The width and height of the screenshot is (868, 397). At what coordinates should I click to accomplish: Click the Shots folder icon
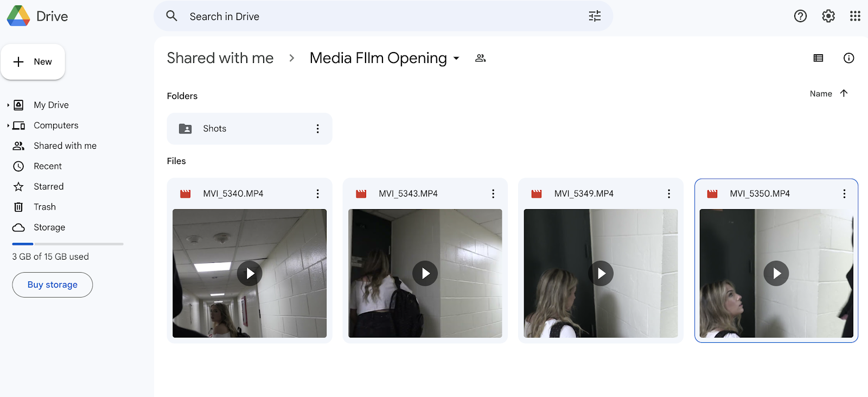point(186,129)
